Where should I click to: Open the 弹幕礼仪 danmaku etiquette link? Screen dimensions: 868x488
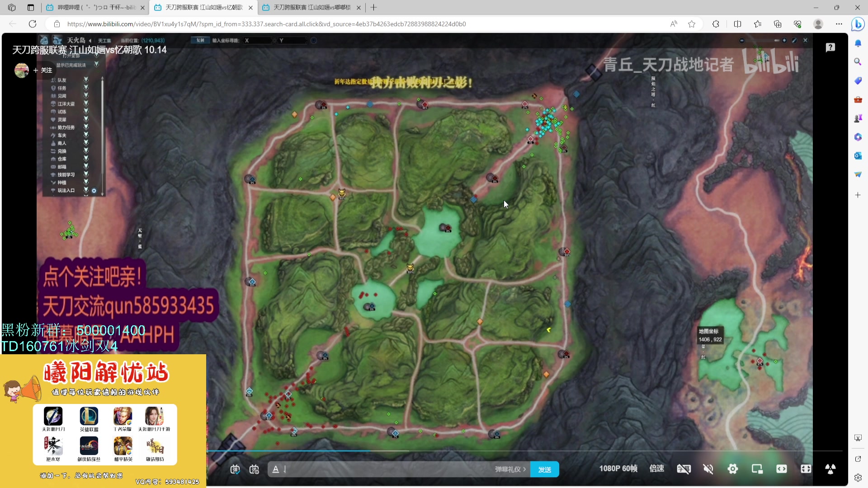(x=510, y=469)
